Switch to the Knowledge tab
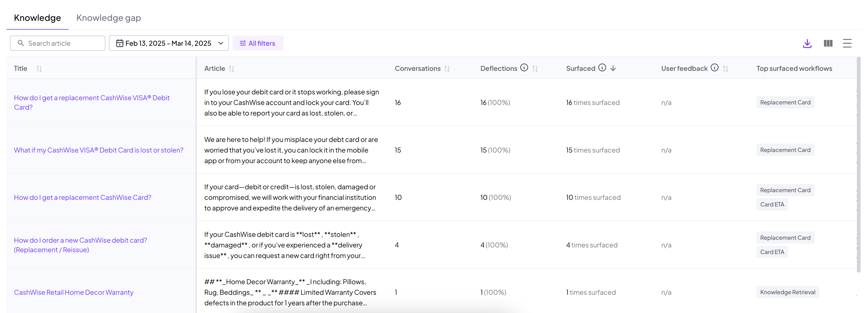868x313 pixels. (37, 18)
